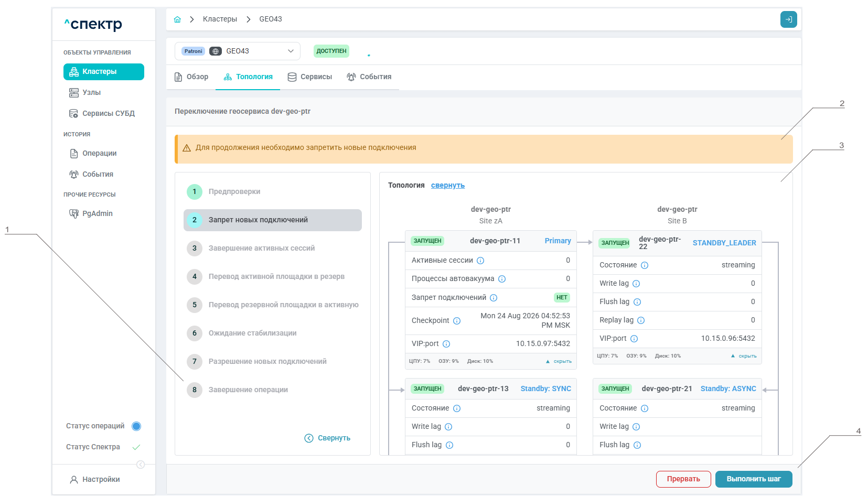Screen dimensions: 868x496
Task: Open Настройки at the sidebar bottom
Action: point(95,480)
